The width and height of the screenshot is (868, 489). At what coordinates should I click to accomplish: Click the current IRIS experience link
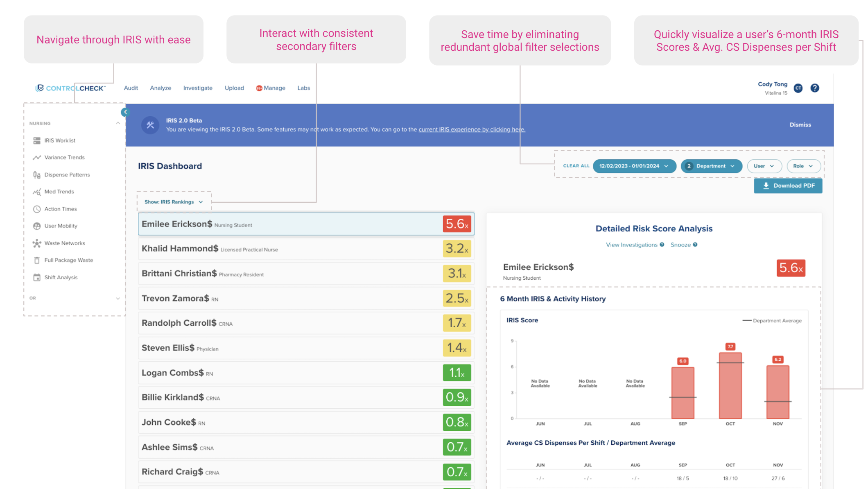(472, 129)
